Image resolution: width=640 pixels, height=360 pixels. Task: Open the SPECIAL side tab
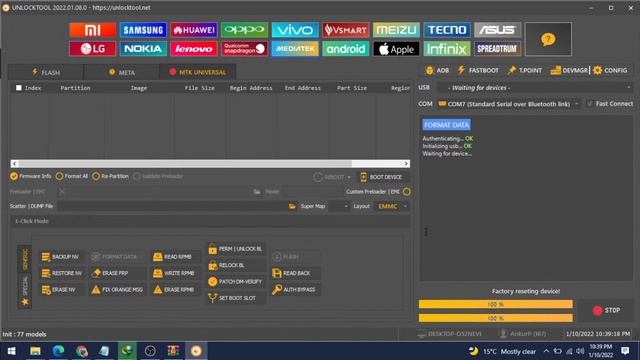[25, 285]
